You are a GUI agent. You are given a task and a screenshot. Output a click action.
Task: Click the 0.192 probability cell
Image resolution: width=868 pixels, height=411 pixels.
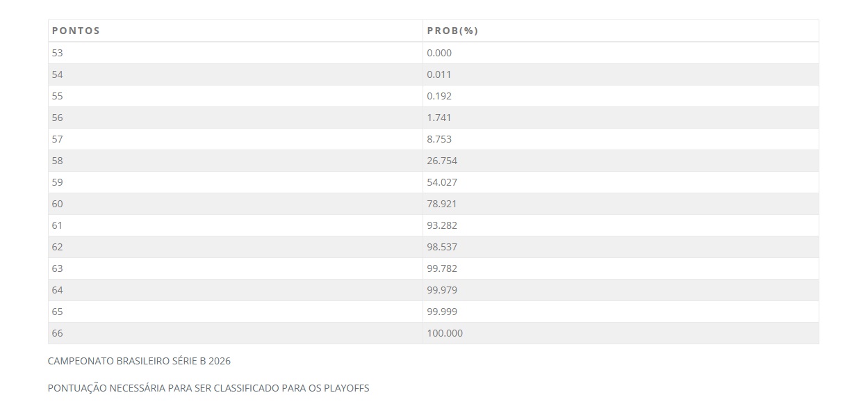(621, 96)
